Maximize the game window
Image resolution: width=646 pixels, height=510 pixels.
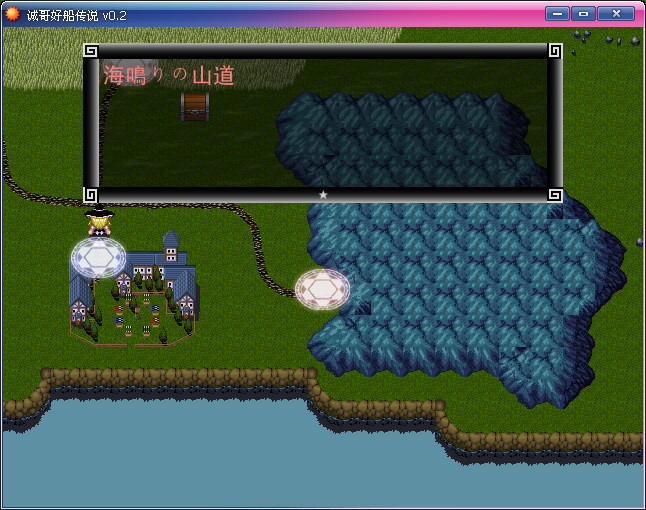(x=583, y=14)
